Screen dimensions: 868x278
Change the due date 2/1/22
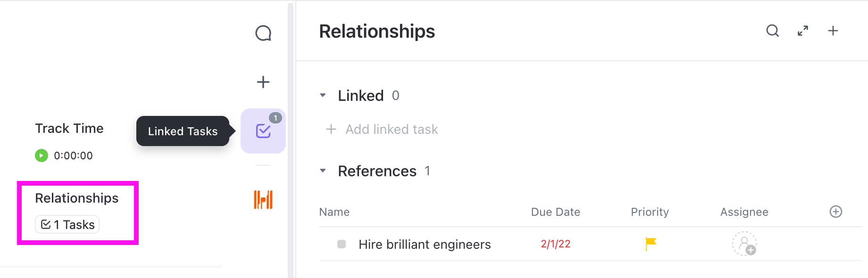coord(555,244)
